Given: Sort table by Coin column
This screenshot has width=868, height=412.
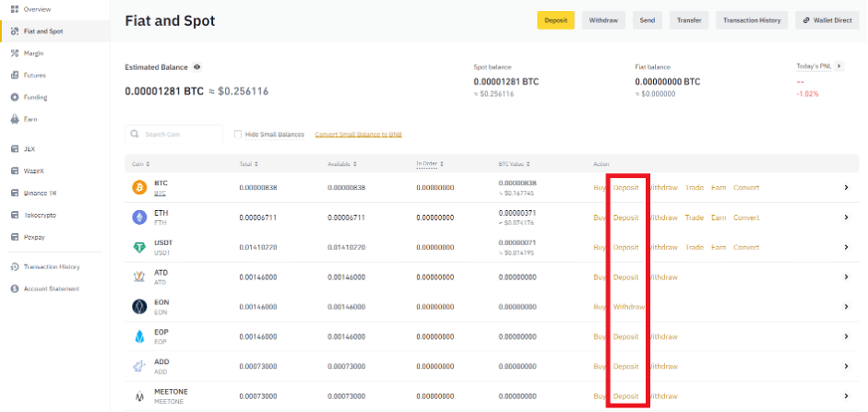Looking at the screenshot, I should (x=140, y=164).
